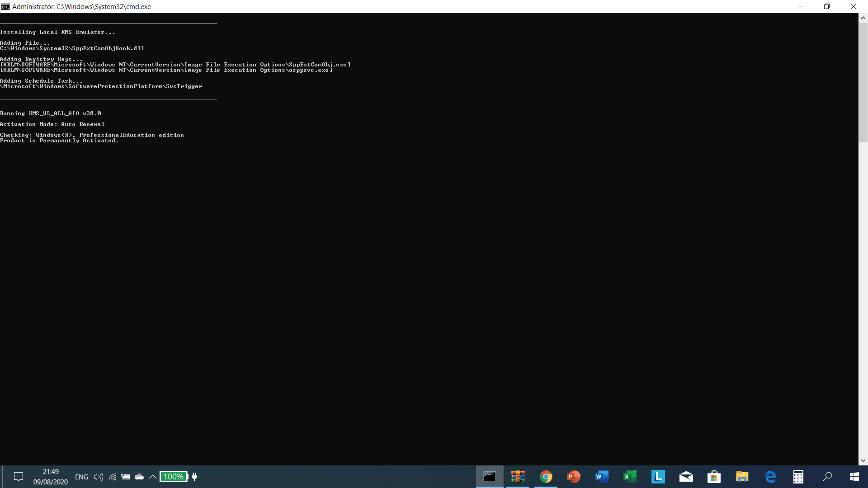Open the volume control in the tray
The image size is (868, 488).
click(98, 476)
